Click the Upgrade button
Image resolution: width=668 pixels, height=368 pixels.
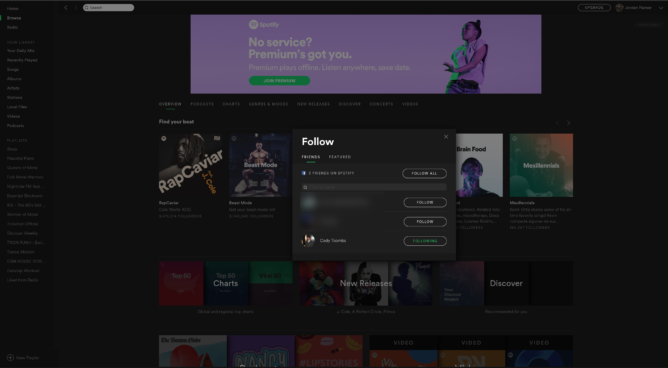coord(594,8)
